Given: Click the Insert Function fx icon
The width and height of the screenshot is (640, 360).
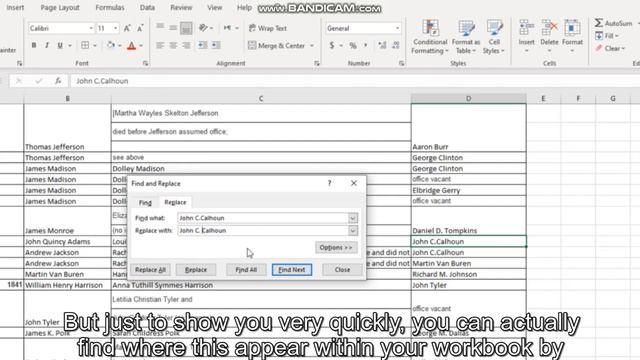Looking at the screenshot, I should (x=58, y=81).
